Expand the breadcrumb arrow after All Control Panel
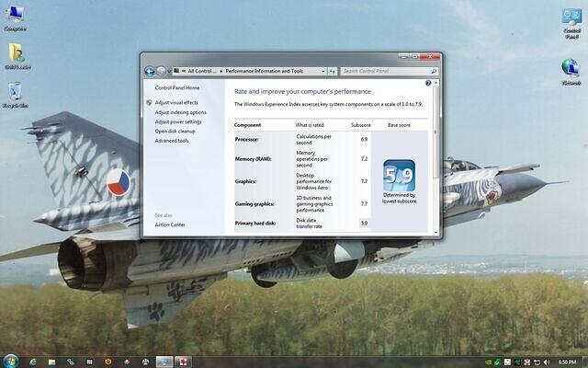The image size is (588, 368). click(x=219, y=70)
